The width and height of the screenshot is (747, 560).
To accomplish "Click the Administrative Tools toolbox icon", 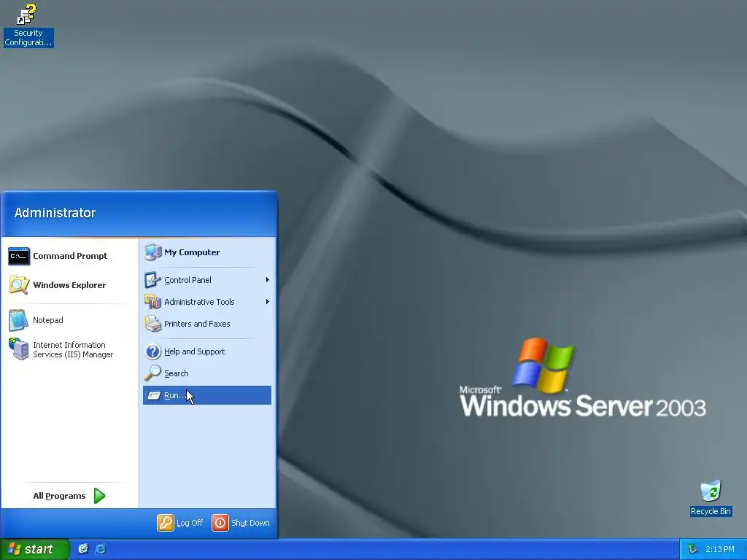I will pos(152,302).
